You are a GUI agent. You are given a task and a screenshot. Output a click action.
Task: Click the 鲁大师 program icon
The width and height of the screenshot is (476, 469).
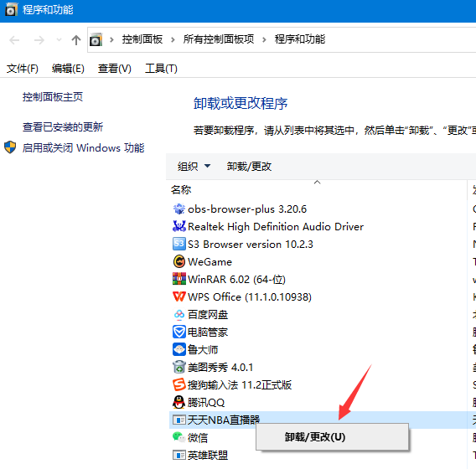(x=179, y=349)
